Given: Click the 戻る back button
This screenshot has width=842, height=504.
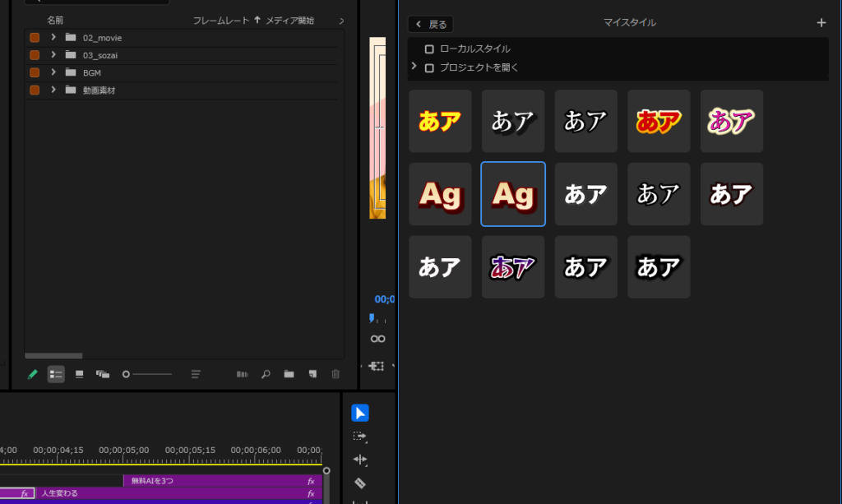Looking at the screenshot, I should point(431,25).
